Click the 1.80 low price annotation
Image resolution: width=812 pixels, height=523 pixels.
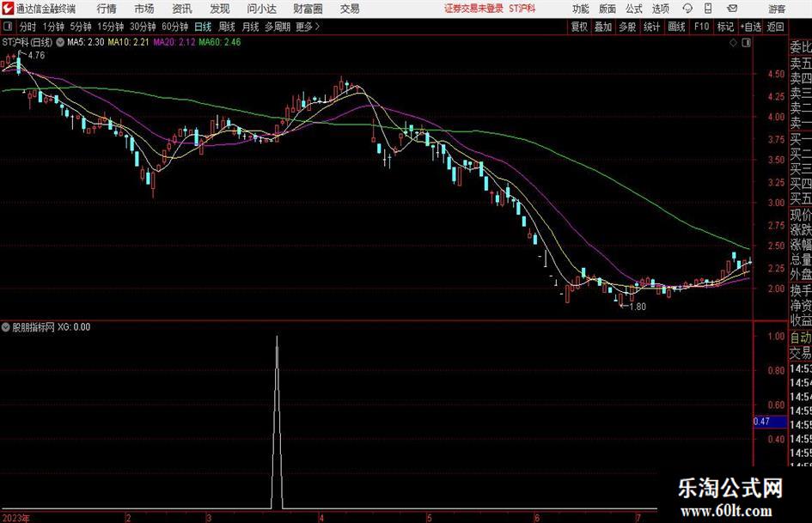pyautogui.click(x=638, y=307)
